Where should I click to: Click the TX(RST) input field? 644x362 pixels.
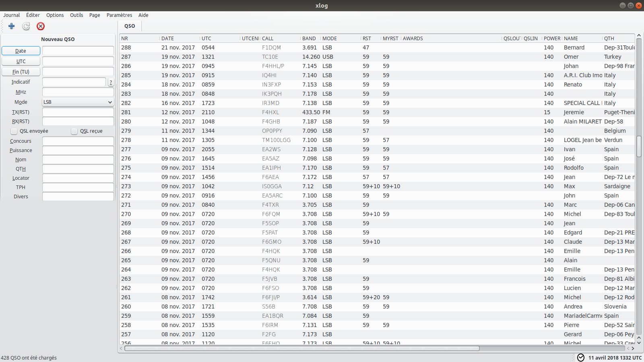coord(78,112)
